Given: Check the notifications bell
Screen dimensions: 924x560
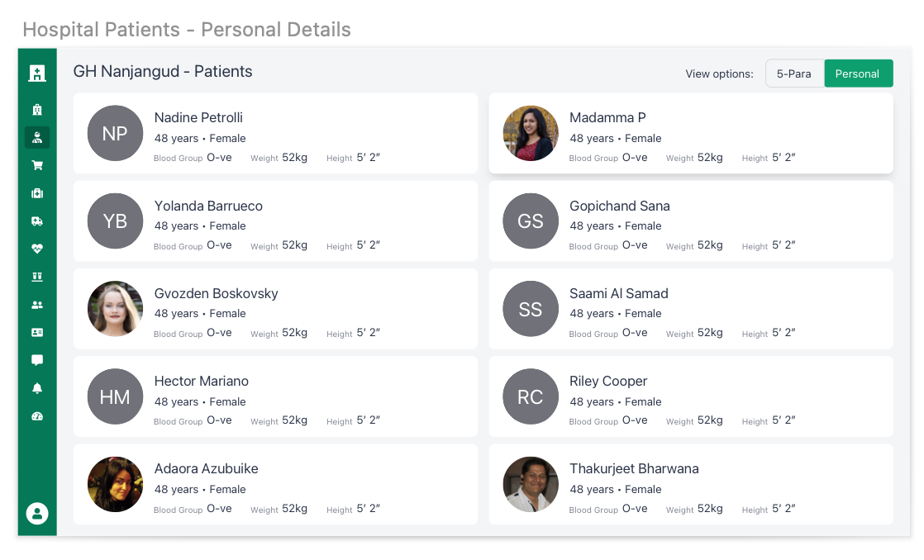Looking at the screenshot, I should click(37, 387).
